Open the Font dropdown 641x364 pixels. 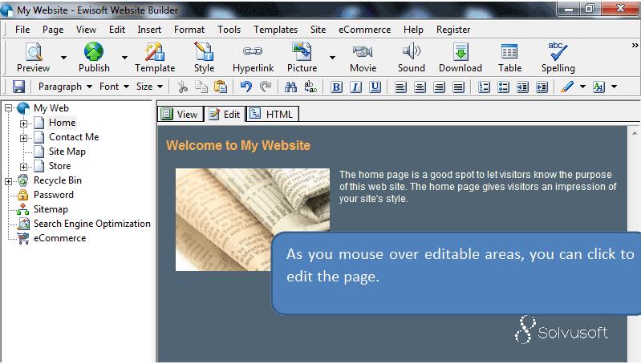coord(114,87)
